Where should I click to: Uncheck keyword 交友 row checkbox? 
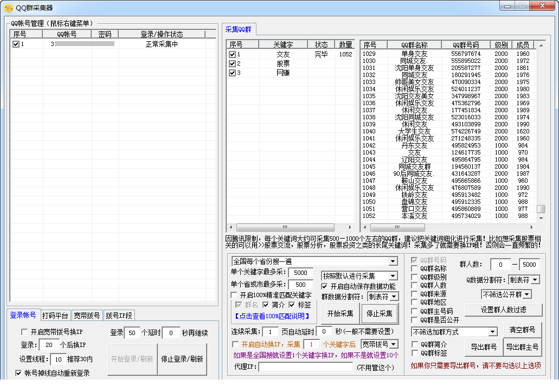[x=233, y=55]
